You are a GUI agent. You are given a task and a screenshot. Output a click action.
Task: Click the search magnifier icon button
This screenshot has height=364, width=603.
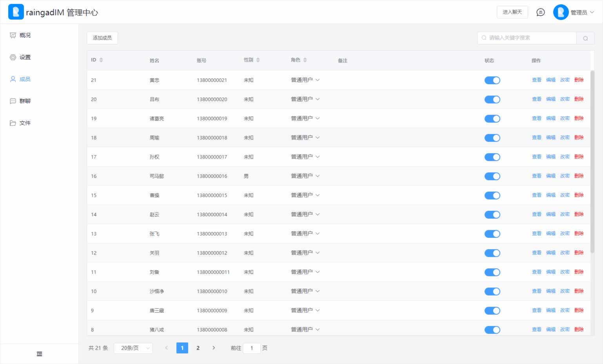point(585,38)
